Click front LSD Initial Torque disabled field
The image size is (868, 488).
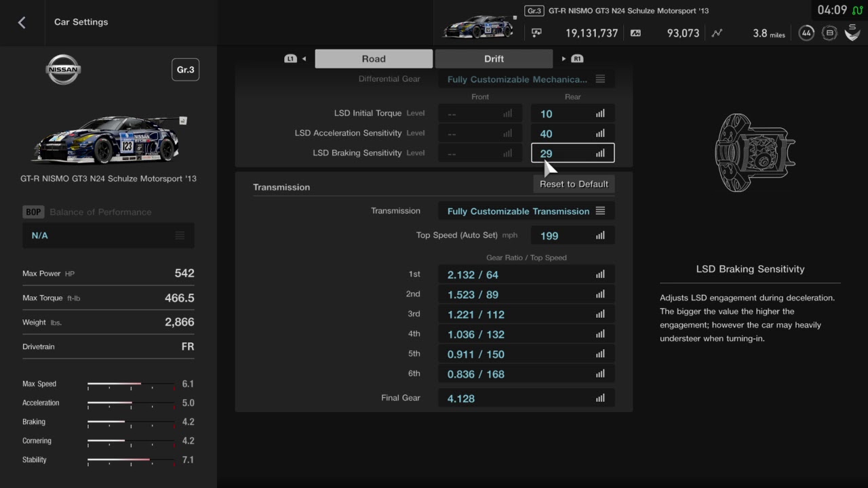click(480, 114)
